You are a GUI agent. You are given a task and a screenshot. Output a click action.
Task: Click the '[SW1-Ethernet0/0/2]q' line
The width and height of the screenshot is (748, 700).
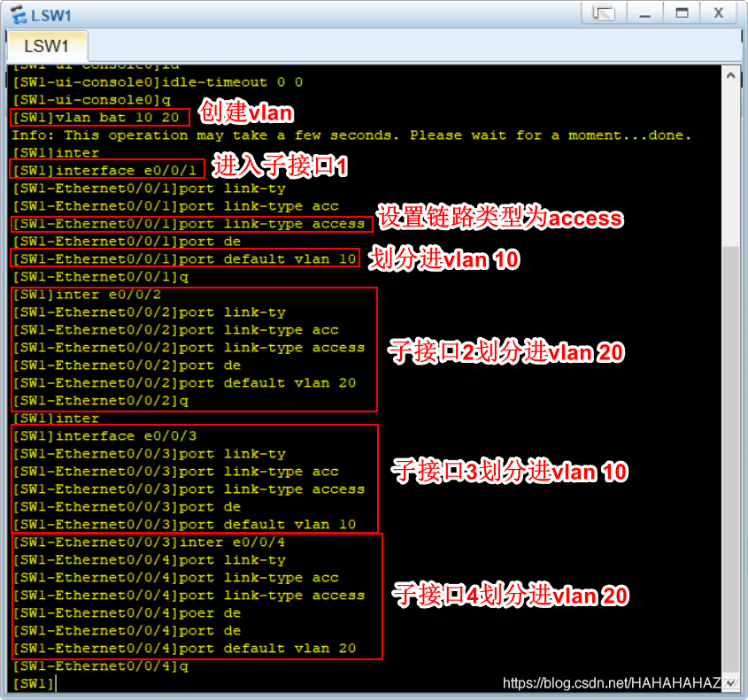[x=101, y=401]
